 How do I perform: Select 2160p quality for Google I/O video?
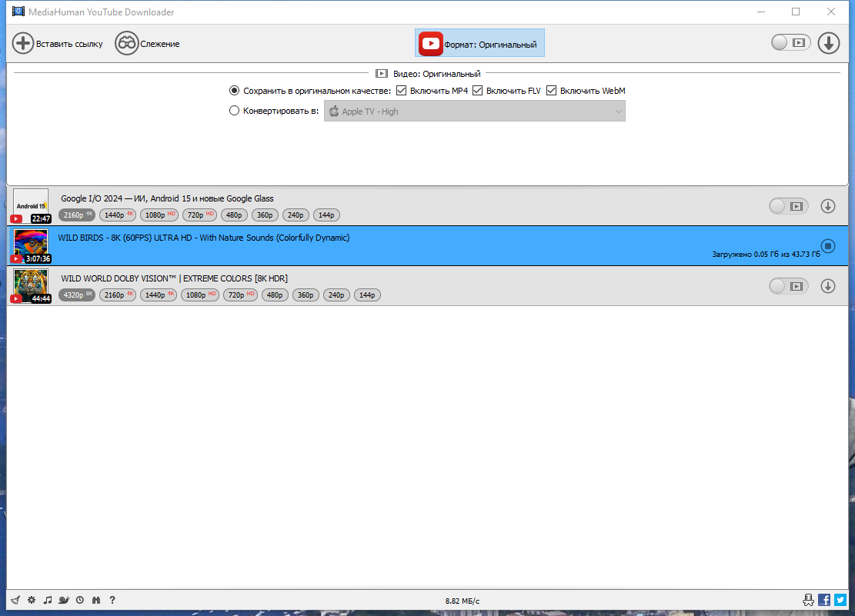pos(77,215)
